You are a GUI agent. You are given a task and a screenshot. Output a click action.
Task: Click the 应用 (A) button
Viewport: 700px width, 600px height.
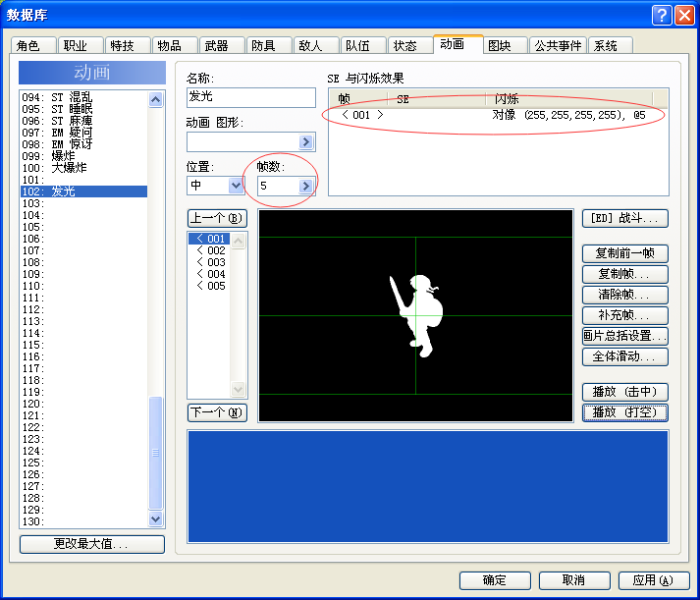point(654,580)
